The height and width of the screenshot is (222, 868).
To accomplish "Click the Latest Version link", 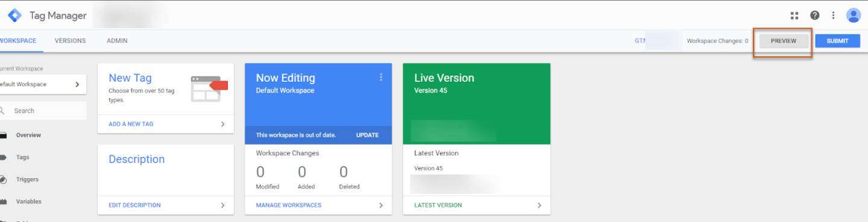I will [438, 205].
